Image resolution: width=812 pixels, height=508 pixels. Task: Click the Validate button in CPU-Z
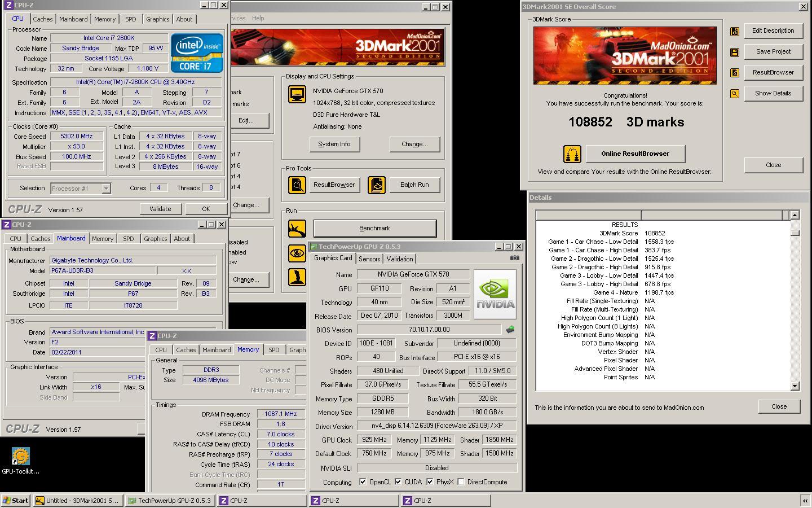tap(160, 209)
